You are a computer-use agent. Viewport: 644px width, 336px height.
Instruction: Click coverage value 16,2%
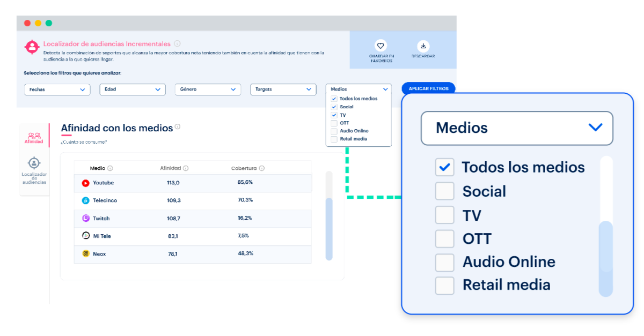click(245, 218)
